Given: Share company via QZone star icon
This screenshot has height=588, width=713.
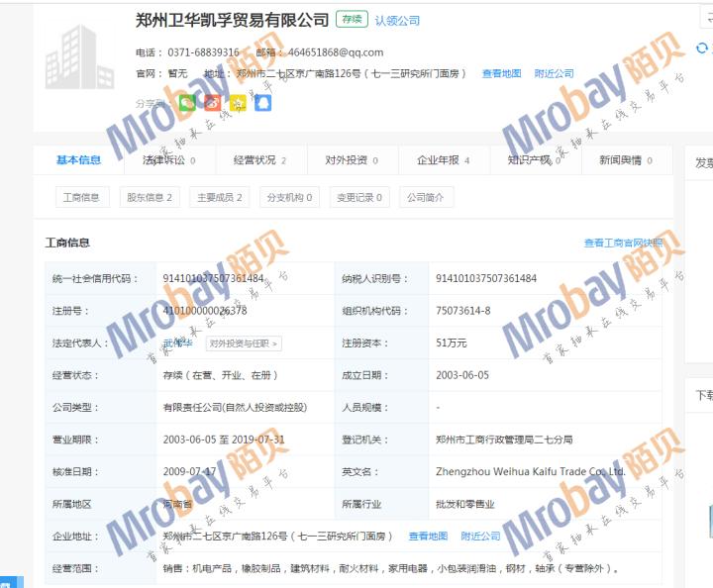Looking at the screenshot, I should (x=238, y=102).
